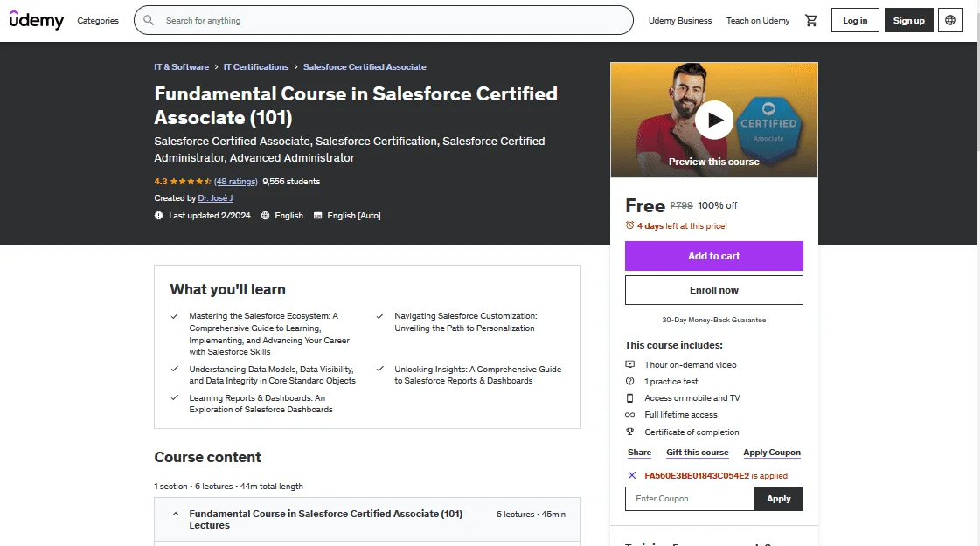The height and width of the screenshot is (546, 980).
Task: Click the course preview thumbnail image
Action: [x=713, y=120]
